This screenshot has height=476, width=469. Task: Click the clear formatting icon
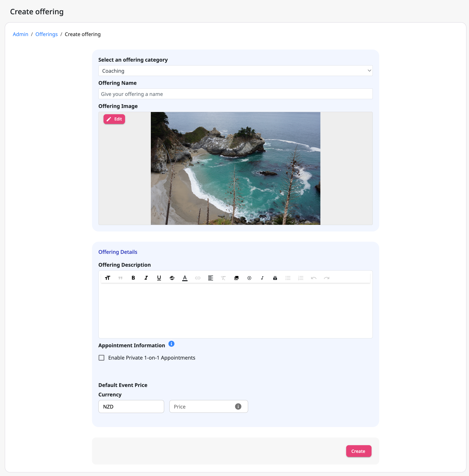[223, 278]
